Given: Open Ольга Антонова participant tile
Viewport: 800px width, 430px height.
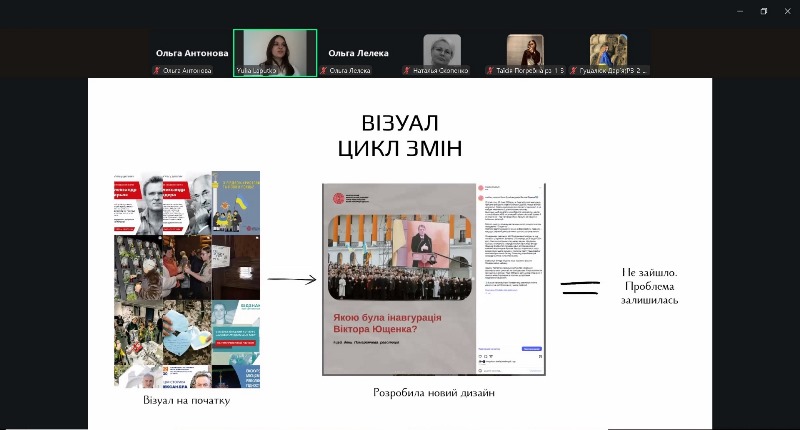Looking at the screenshot, I should pyautogui.click(x=192, y=53).
